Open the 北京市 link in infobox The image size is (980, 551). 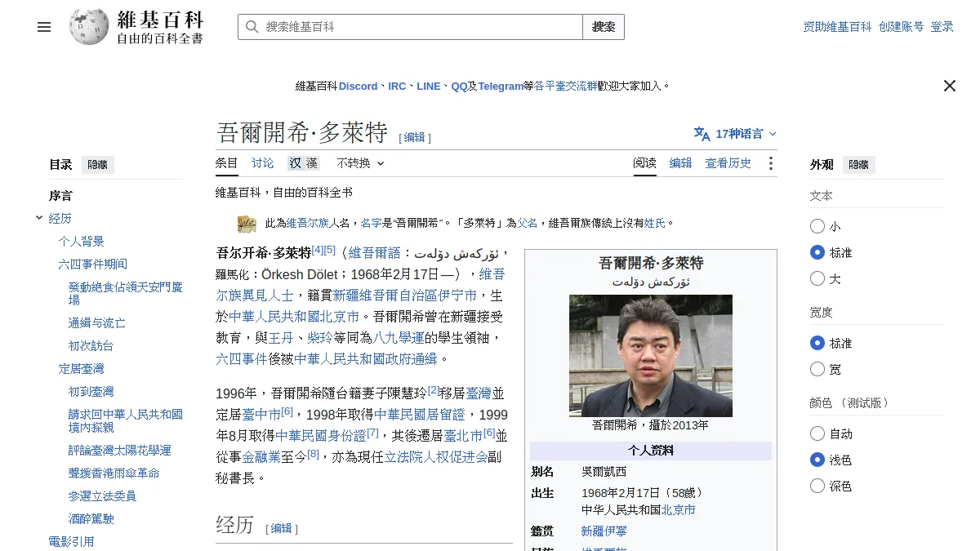click(678, 510)
